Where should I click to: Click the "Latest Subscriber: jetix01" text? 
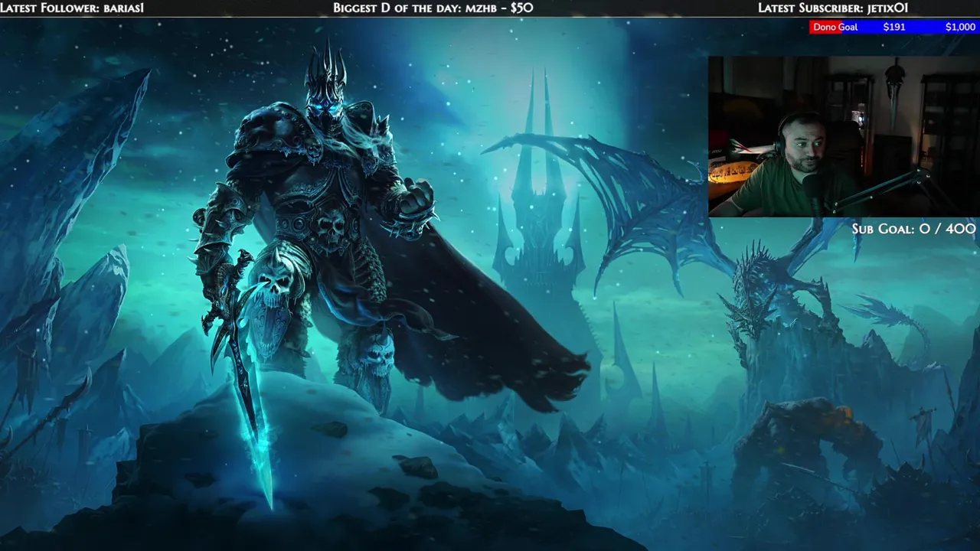coord(833,8)
